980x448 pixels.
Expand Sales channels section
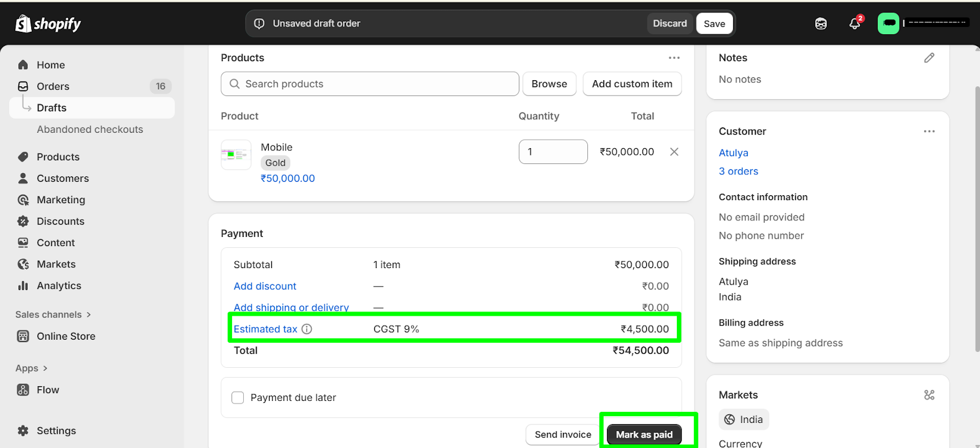[x=53, y=315]
